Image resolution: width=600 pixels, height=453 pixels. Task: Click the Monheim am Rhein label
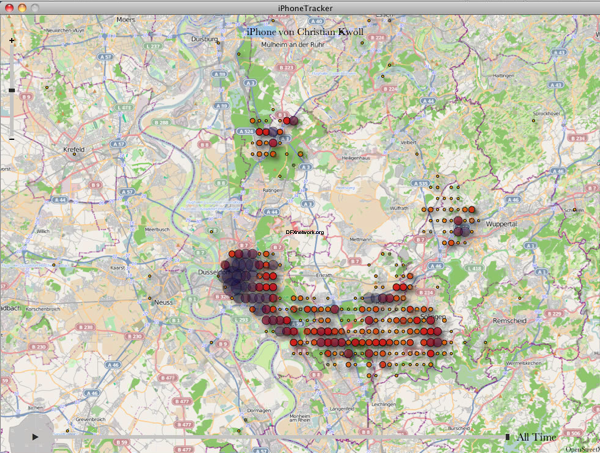click(300, 418)
